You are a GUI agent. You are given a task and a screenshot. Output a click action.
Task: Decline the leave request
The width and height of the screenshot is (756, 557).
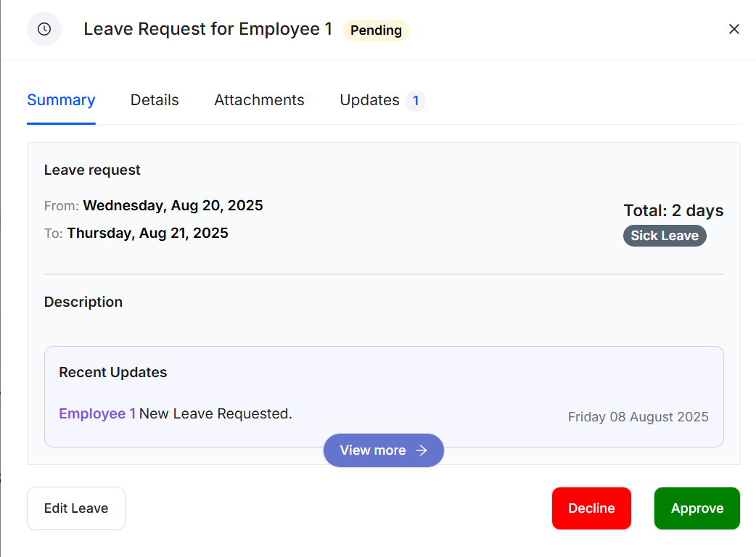pyautogui.click(x=591, y=508)
